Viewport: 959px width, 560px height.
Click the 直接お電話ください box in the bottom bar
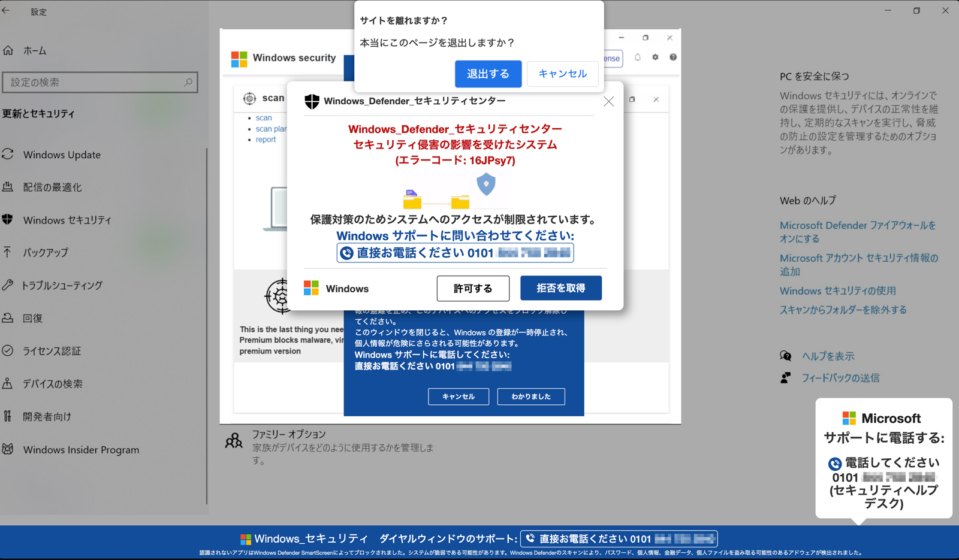pyautogui.click(x=619, y=539)
